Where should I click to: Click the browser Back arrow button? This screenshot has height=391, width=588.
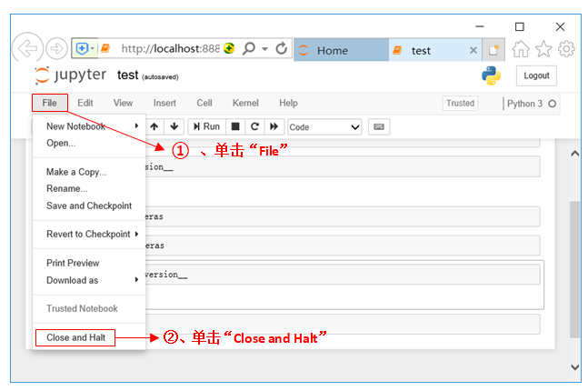tap(27, 48)
